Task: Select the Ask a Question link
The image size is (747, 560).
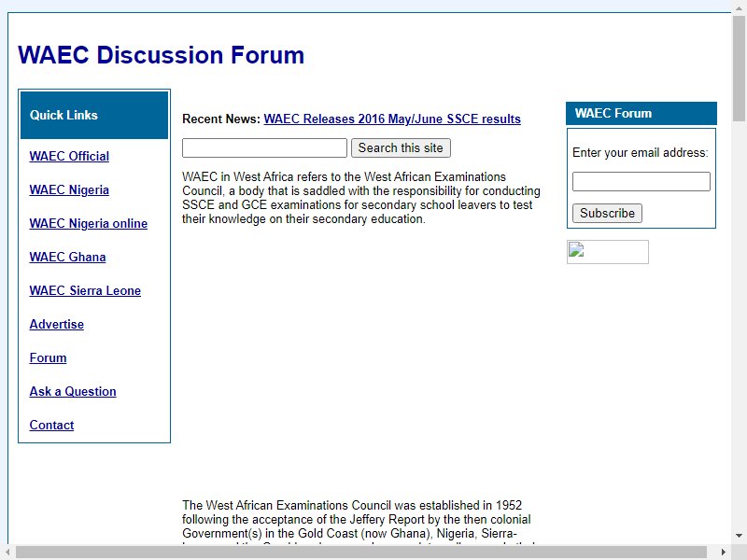Action: tap(73, 391)
